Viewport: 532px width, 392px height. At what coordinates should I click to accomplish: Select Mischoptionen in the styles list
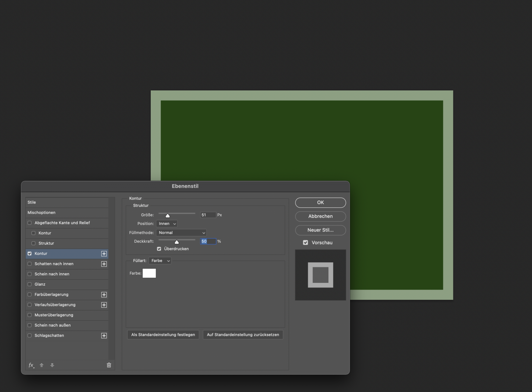point(41,213)
